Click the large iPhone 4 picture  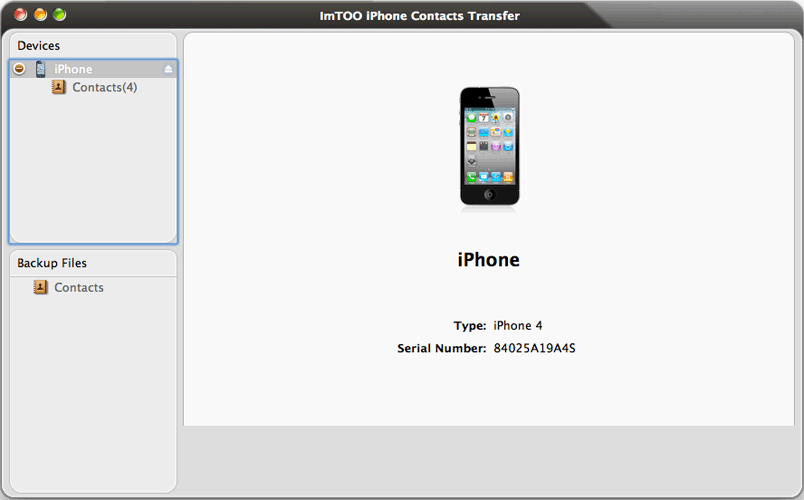pyautogui.click(x=490, y=147)
